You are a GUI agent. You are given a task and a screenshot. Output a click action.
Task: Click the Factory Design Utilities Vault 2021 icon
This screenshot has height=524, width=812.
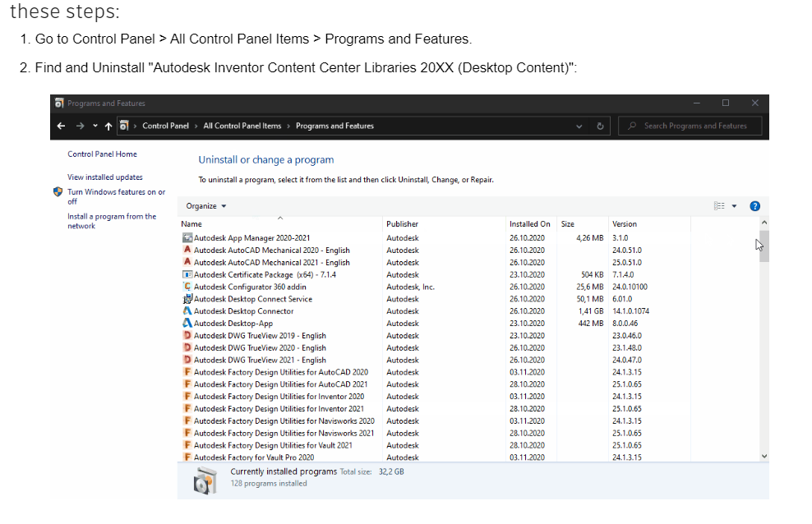point(187,445)
